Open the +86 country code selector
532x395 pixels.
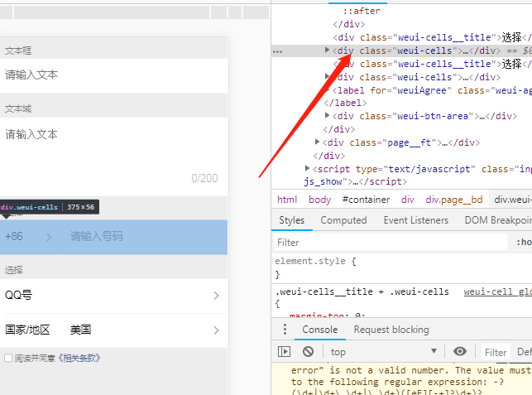[29, 237]
